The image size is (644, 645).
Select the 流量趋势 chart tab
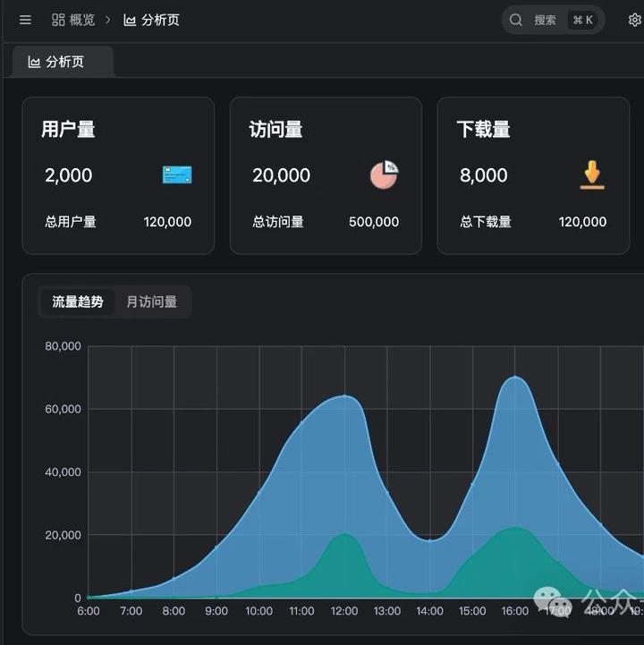78,301
